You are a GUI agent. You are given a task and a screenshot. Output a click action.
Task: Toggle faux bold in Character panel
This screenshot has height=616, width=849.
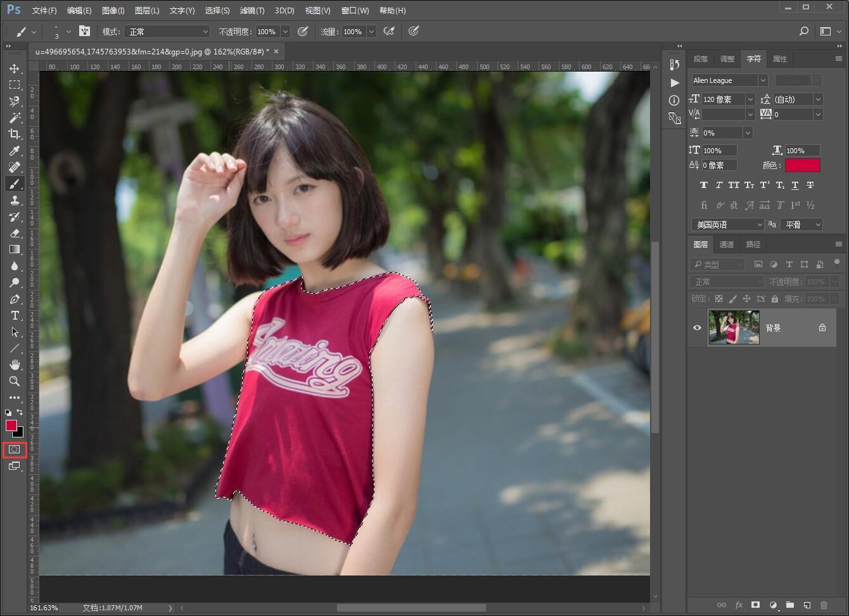[x=703, y=185]
